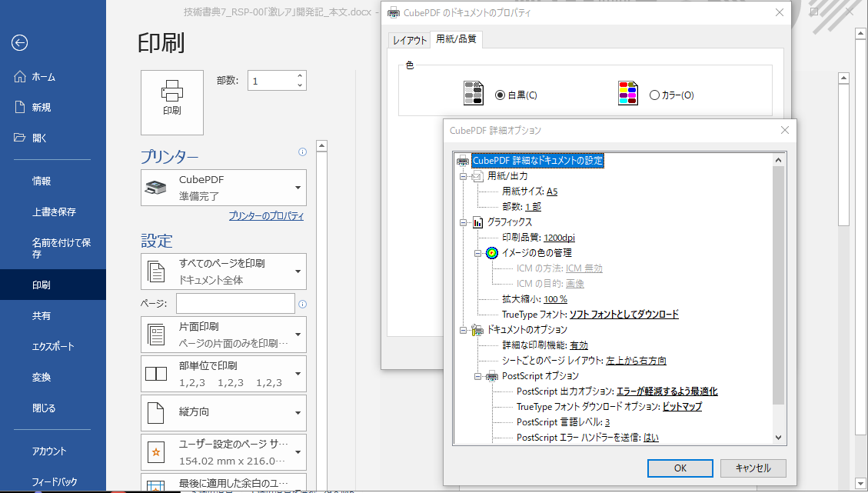
Task: Open 最後に適用した余白 margins dropdown
Action: (x=224, y=482)
